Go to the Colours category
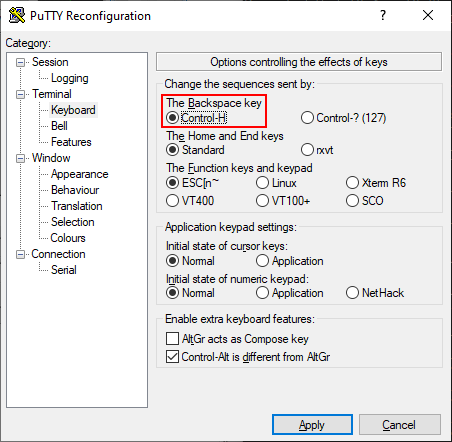 point(68,238)
